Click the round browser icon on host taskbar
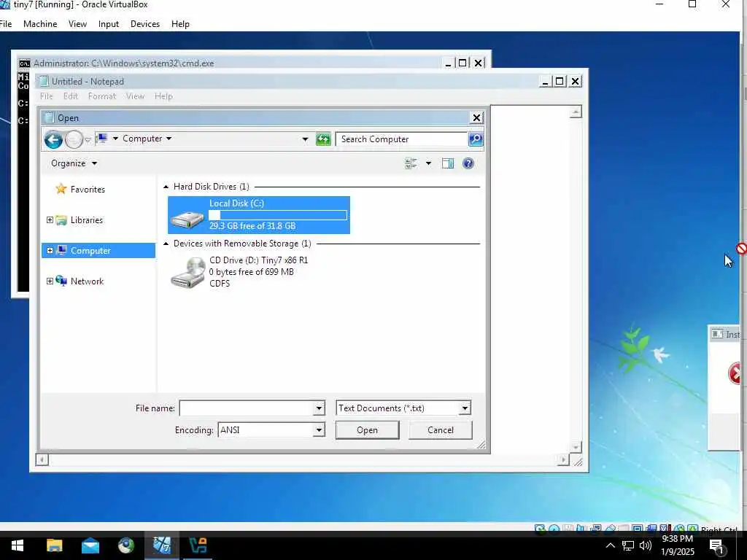 pyautogui.click(x=125, y=545)
